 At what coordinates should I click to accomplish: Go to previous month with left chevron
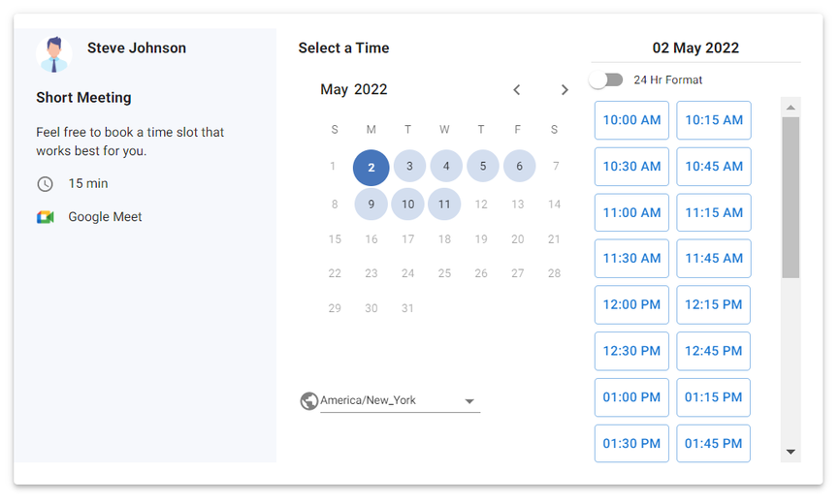coord(516,90)
